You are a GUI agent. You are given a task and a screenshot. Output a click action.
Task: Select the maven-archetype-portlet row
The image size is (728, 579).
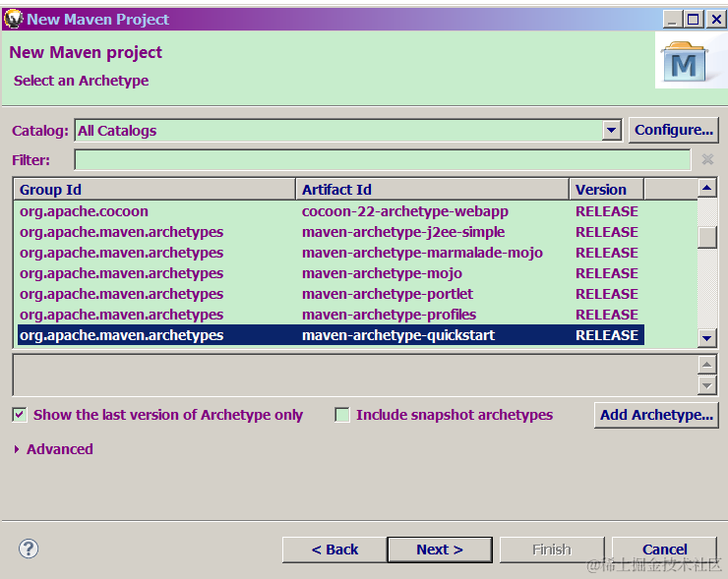point(331,294)
